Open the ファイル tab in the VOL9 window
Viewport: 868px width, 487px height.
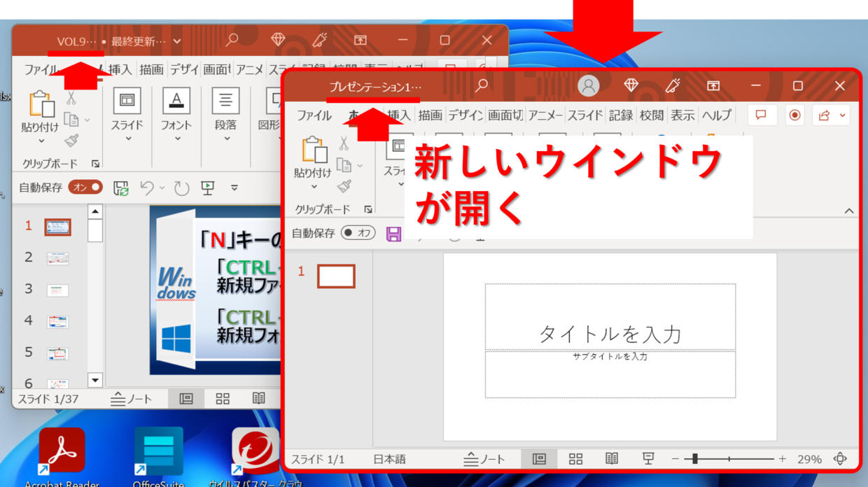41,69
